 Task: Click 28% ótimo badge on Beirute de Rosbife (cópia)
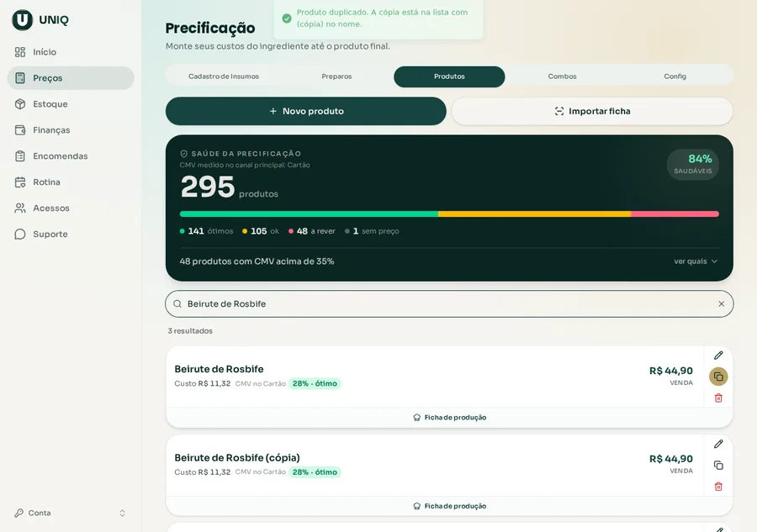click(x=315, y=472)
